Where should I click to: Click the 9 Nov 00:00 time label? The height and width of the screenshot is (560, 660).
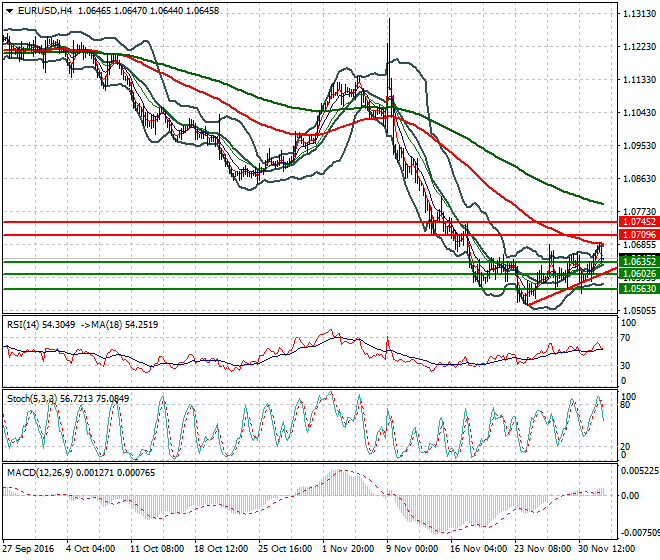[412, 549]
